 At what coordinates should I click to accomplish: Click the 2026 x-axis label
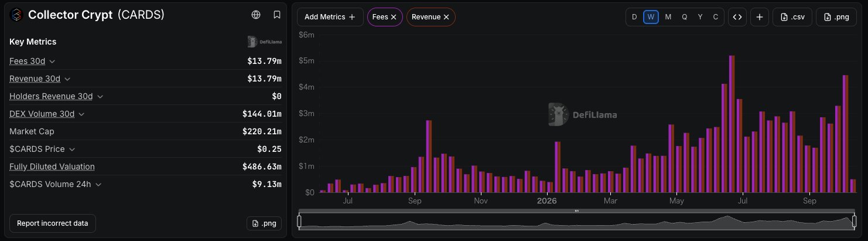[x=546, y=201]
